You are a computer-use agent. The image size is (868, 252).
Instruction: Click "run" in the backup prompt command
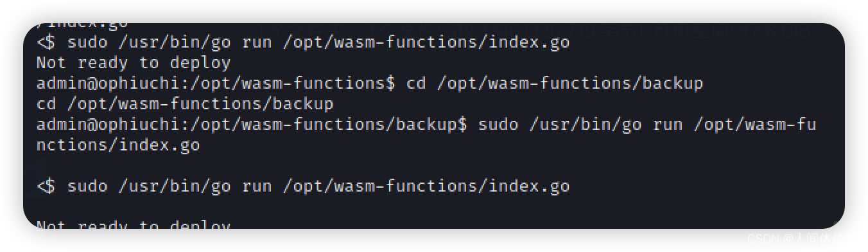coord(668,125)
